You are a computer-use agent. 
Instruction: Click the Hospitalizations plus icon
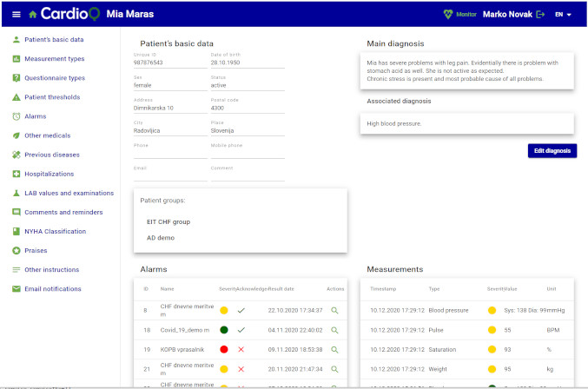point(17,174)
